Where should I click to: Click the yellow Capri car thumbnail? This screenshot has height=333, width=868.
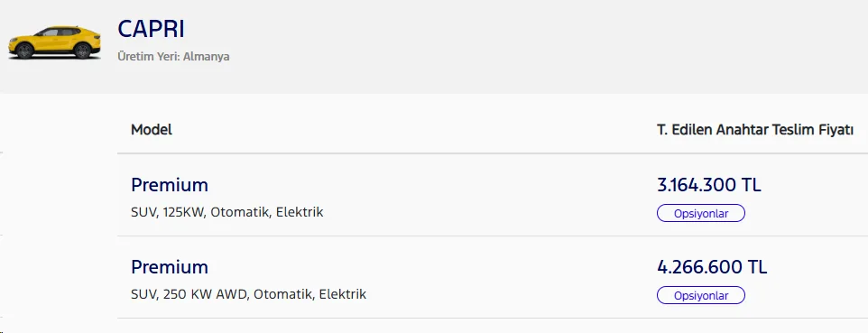[x=54, y=42]
